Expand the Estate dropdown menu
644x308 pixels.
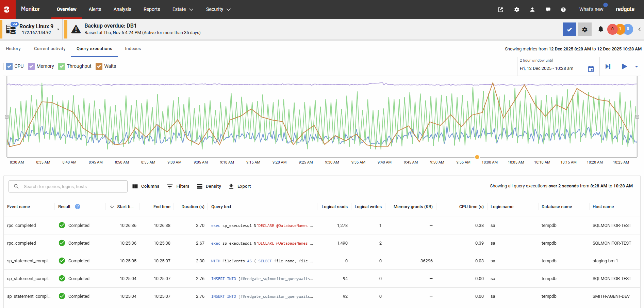click(x=183, y=10)
